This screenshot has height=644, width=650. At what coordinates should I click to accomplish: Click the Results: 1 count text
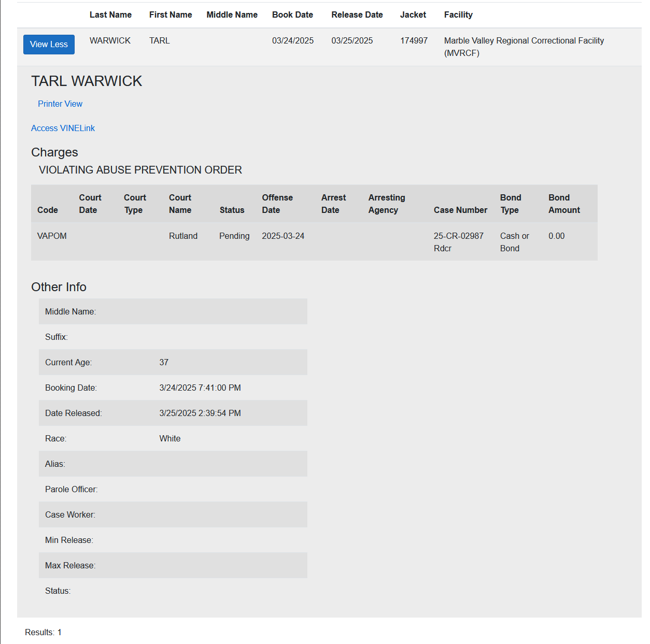(x=43, y=632)
